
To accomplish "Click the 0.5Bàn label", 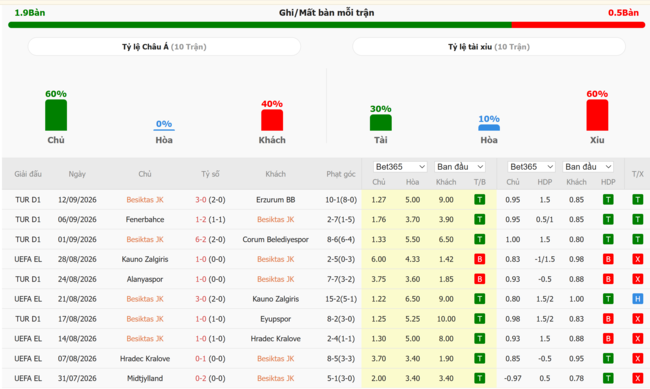I will (623, 12).
